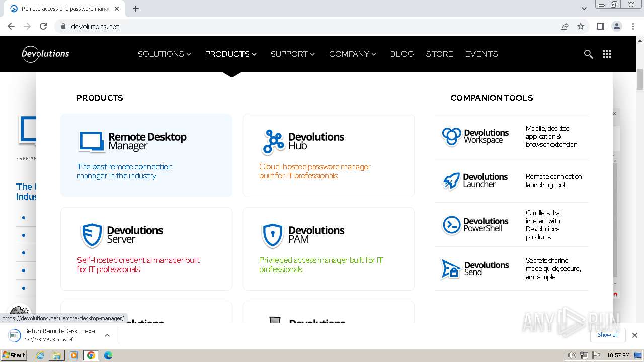644x362 pixels.
Task: Click the page vertical scrollbar thumb
Action: coord(640,79)
